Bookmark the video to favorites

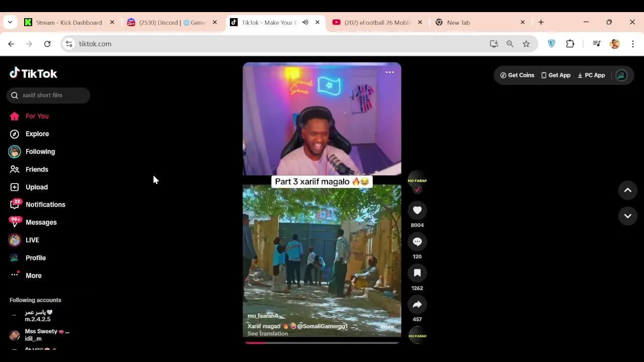(417, 273)
